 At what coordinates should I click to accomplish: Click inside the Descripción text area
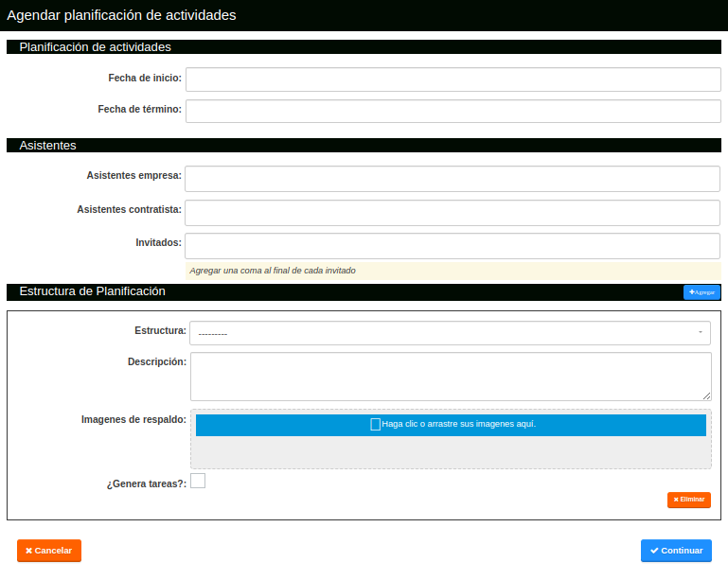450,376
